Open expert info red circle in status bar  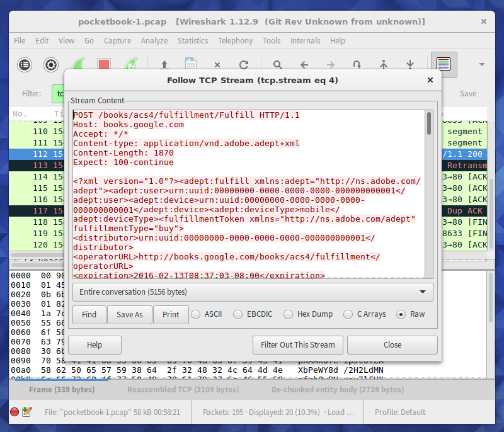point(14,412)
